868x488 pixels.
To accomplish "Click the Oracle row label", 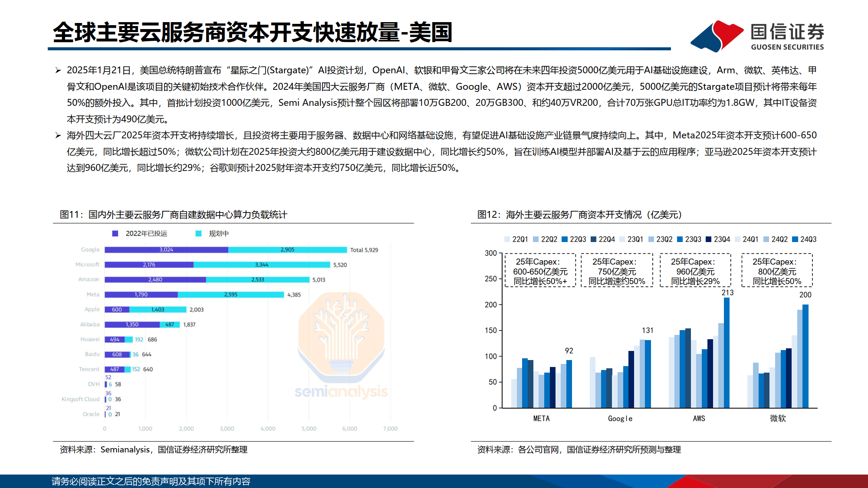I will [x=91, y=414].
